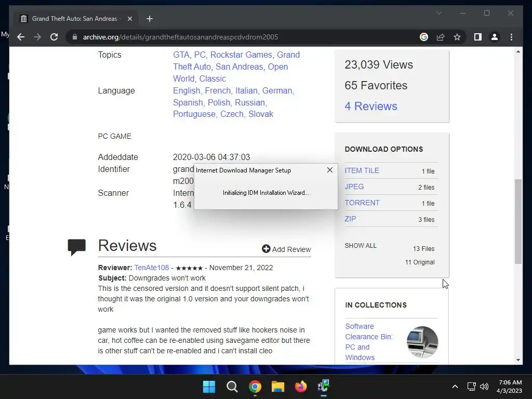Click the page scrollbar down arrow
This screenshot has width=532, height=399.
[518, 360]
